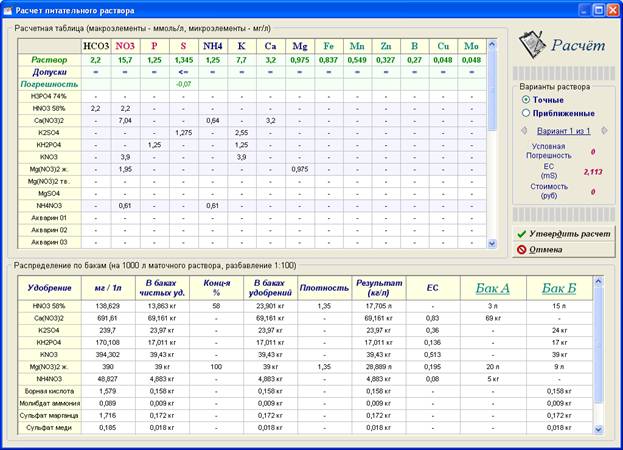Click the upper table scroll-down arrow

492,243
